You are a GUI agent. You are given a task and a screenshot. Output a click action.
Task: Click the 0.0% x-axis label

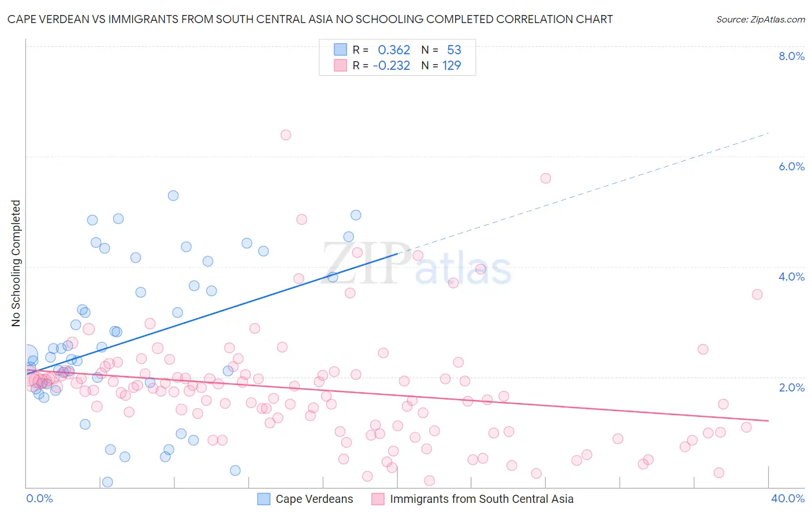39,498
